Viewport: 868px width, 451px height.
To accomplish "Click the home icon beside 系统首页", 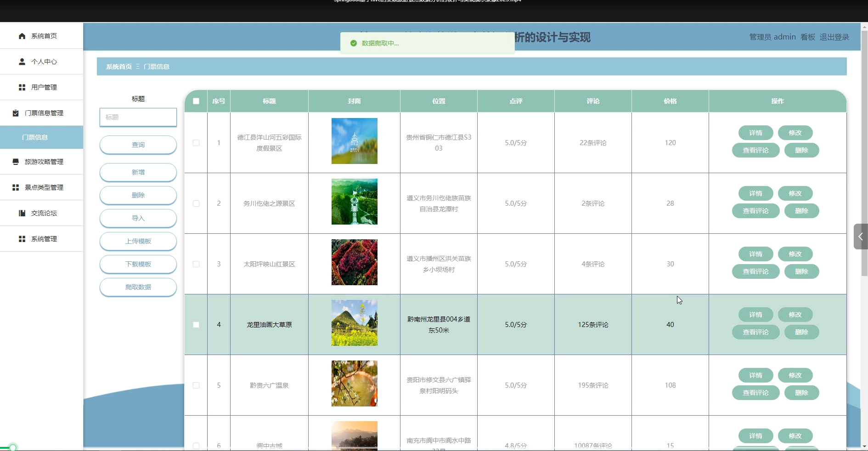I will pos(22,36).
